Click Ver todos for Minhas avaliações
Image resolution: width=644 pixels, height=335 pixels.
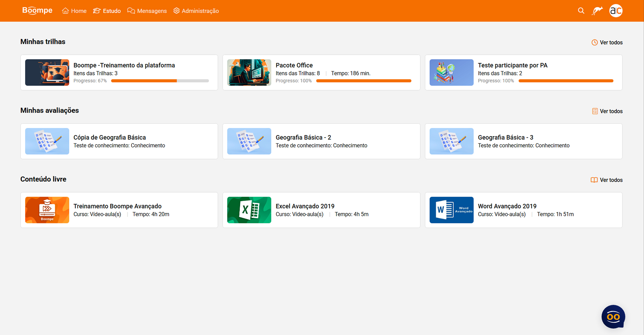coord(607,111)
